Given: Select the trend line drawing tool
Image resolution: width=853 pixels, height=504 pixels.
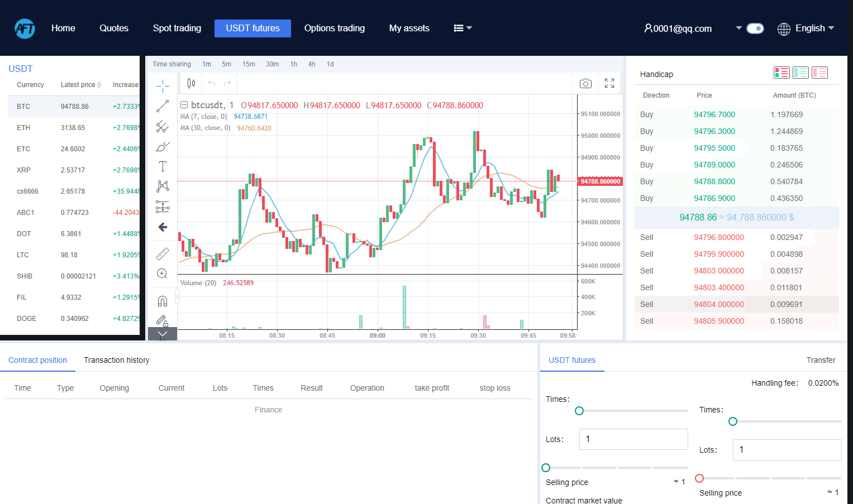Looking at the screenshot, I should pyautogui.click(x=163, y=106).
